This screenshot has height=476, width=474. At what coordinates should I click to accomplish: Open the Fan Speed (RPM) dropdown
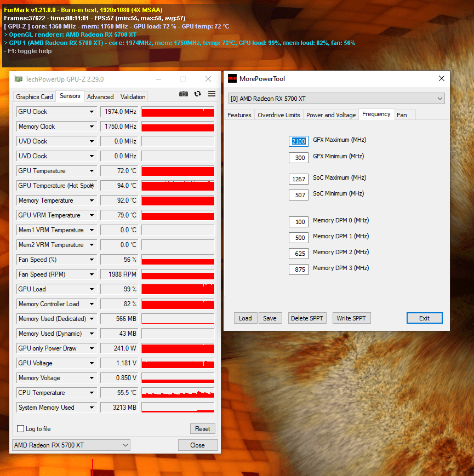point(92,274)
